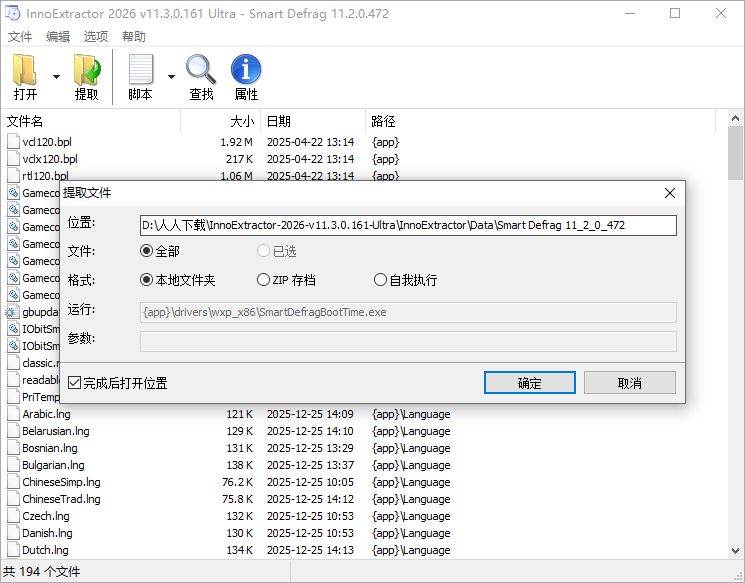The image size is (745, 583).
Task: Click the 确定 button
Action: (x=530, y=382)
